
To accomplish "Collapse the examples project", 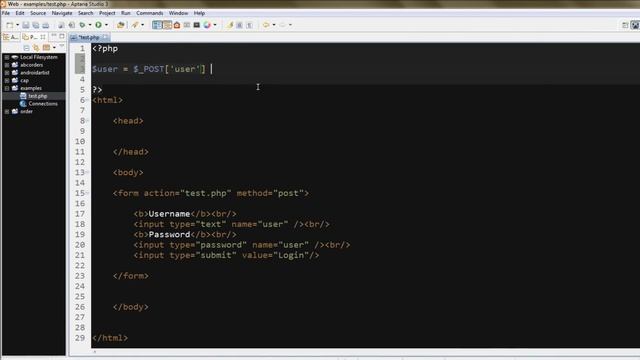I will tap(7, 88).
